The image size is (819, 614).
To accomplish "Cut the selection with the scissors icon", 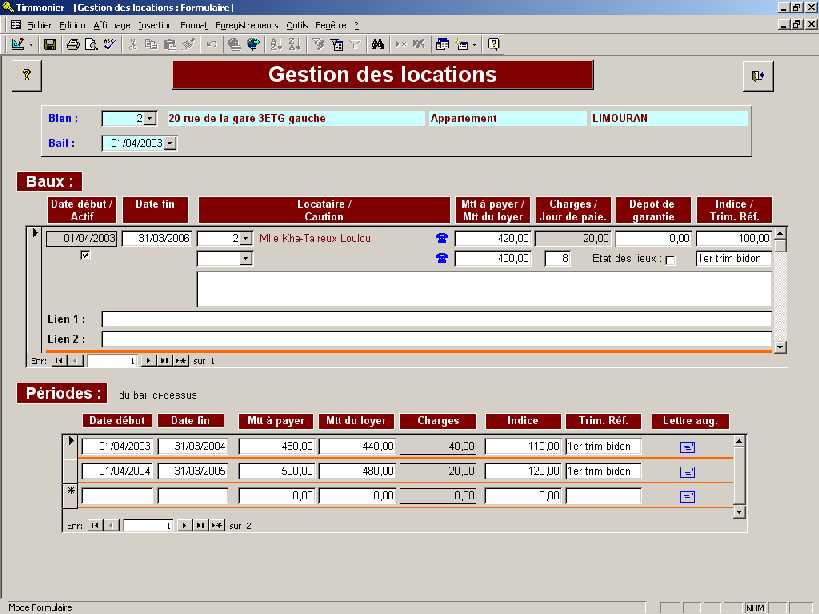I will point(133,44).
